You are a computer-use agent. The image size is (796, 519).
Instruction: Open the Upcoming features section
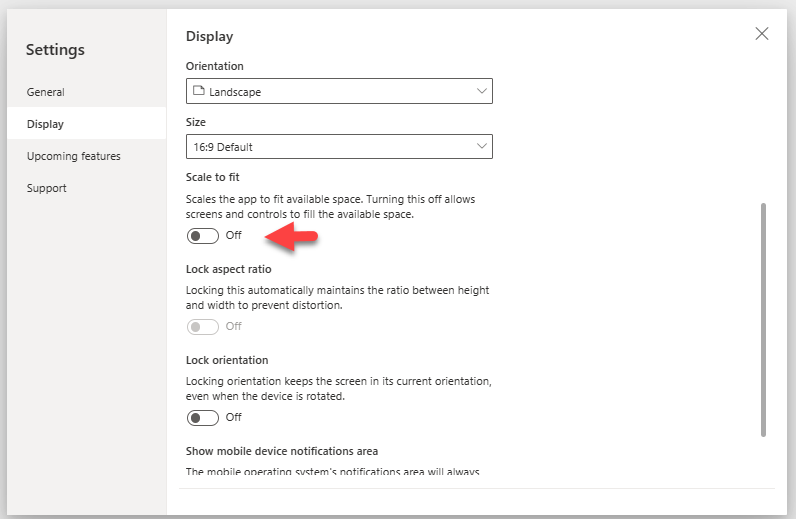click(x=86, y=156)
